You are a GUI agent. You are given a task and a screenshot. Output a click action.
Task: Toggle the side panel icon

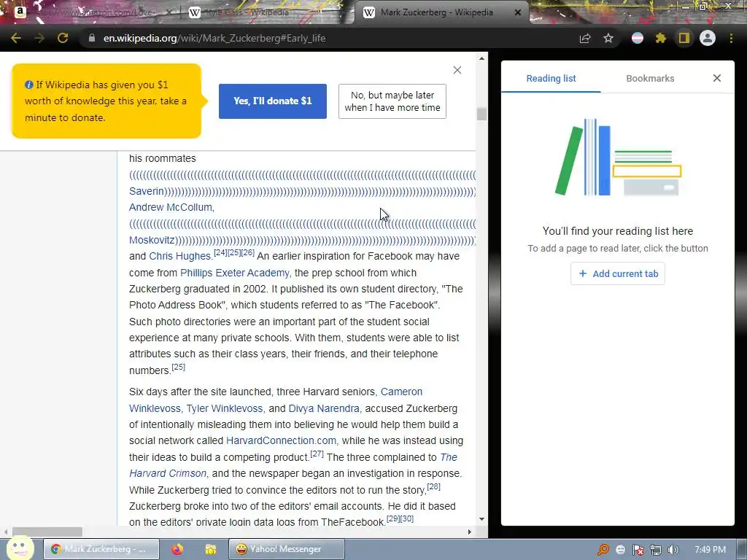click(684, 38)
